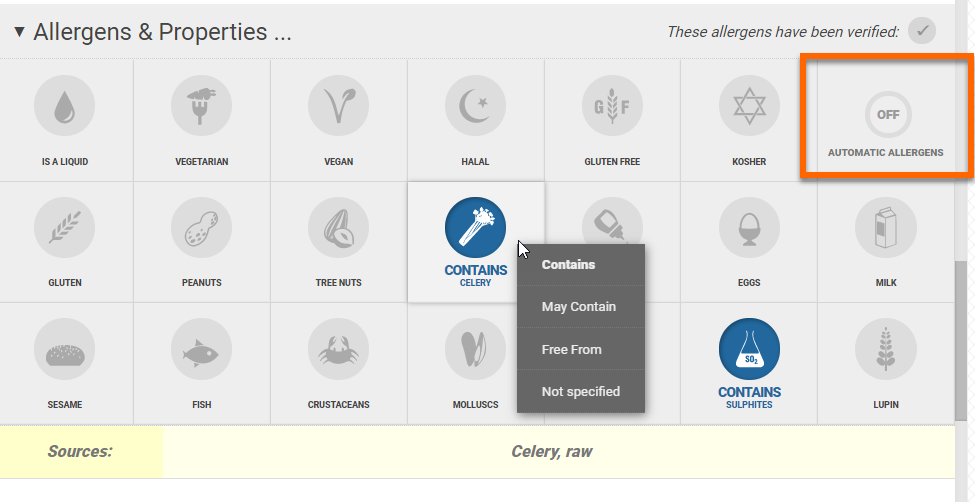The image size is (975, 502).
Task: Toggle the Vegan property
Action: tap(338, 106)
